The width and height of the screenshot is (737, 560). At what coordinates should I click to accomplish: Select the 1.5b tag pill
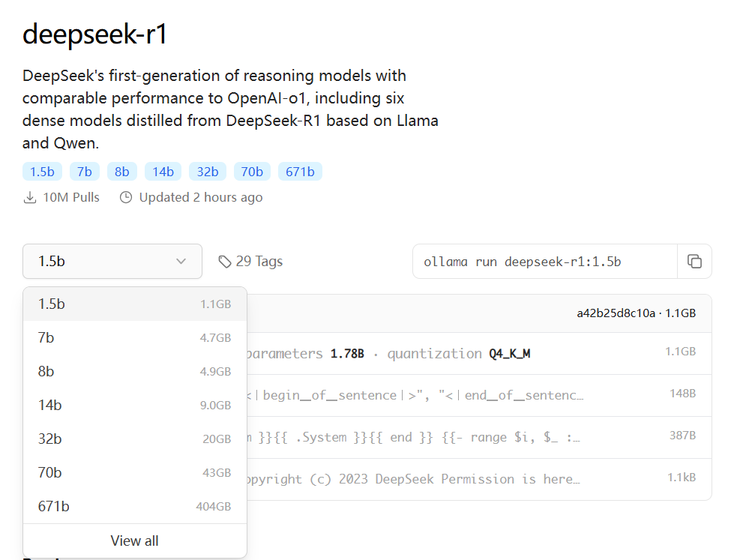[42, 171]
